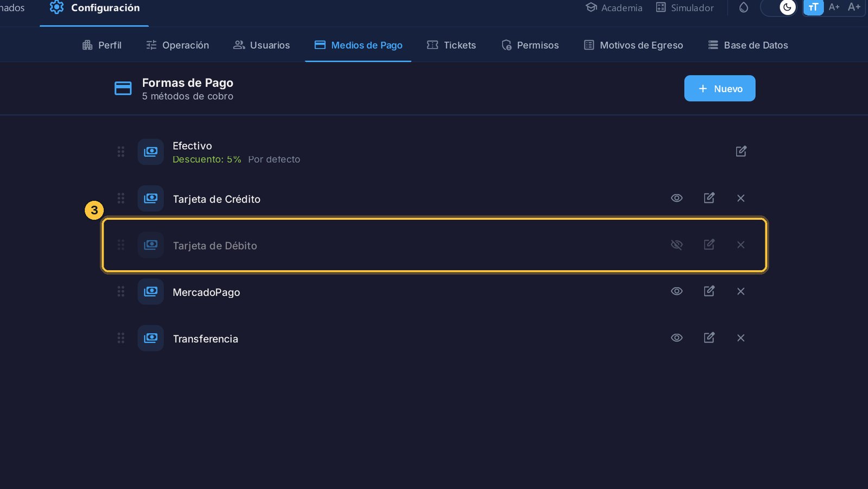868x489 pixels.
Task: Grab the Tarjeta de Crédito drag handle
Action: (x=121, y=198)
